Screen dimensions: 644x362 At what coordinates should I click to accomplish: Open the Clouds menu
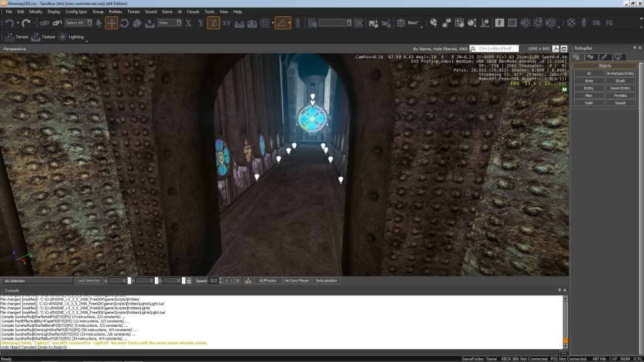point(193,11)
